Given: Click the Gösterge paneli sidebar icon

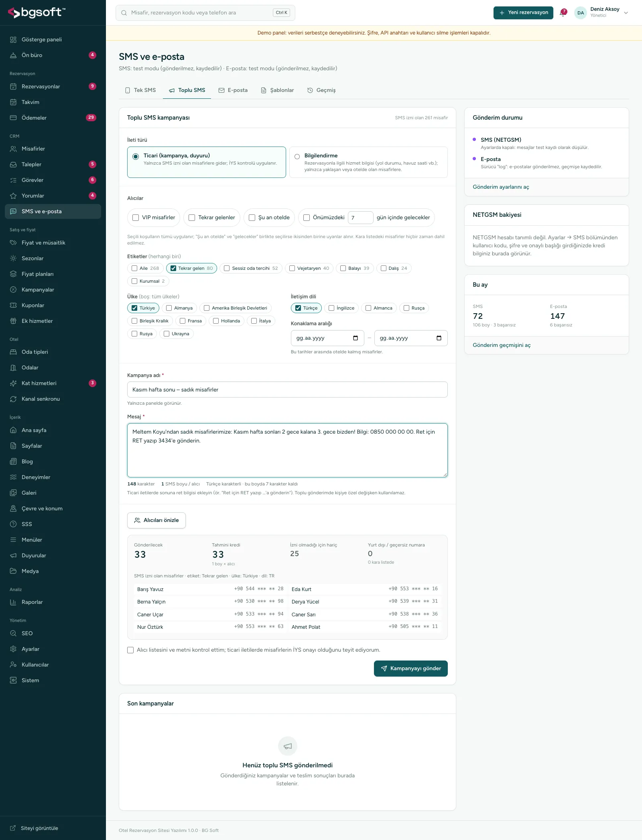Looking at the screenshot, I should pos(13,39).
